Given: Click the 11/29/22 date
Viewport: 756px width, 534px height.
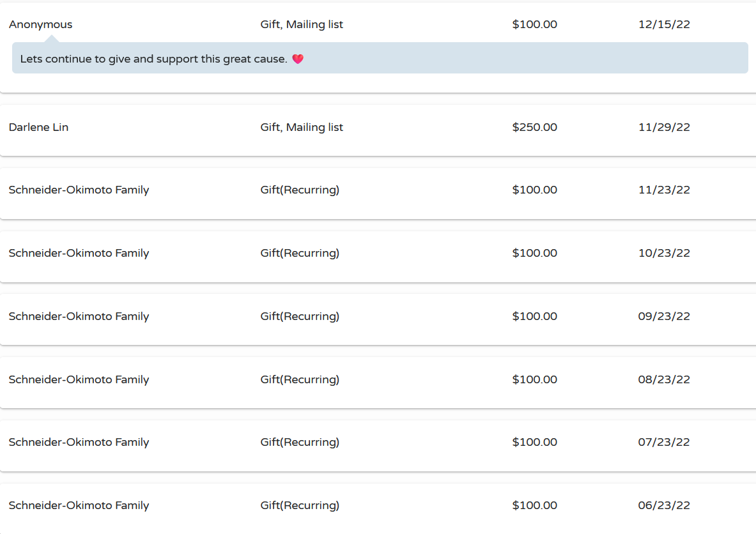Looking at the screenshot, I should (x=664, y=127).
